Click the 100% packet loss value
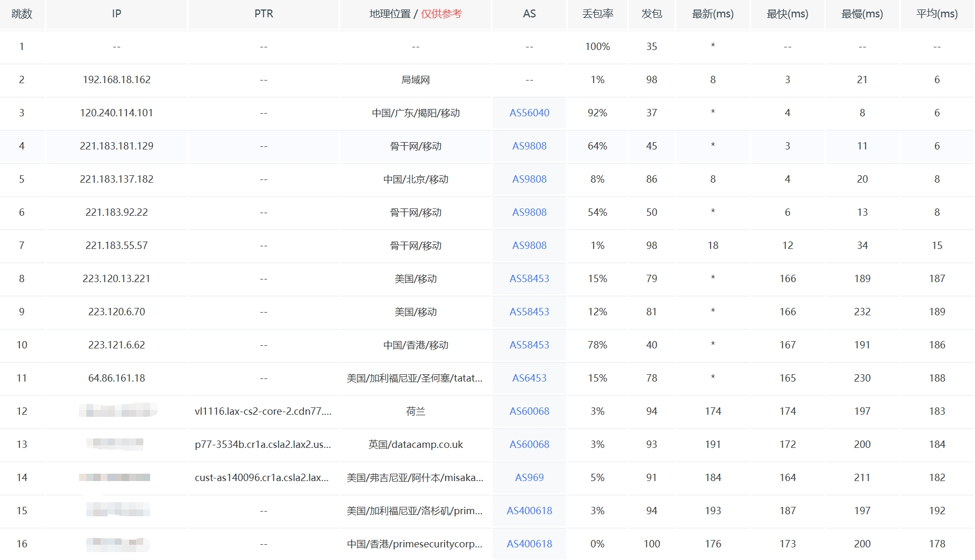Viewport: 975px width, 560px height. pos(597,46)
